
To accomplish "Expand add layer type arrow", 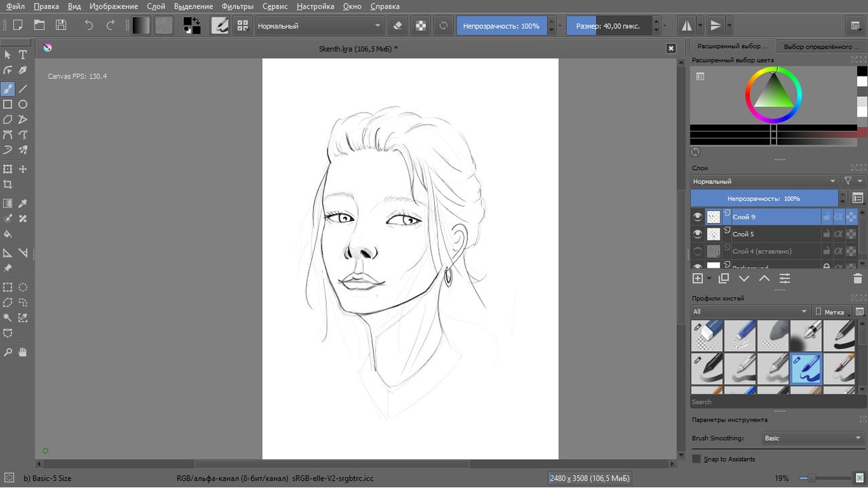I will point(709,279).
